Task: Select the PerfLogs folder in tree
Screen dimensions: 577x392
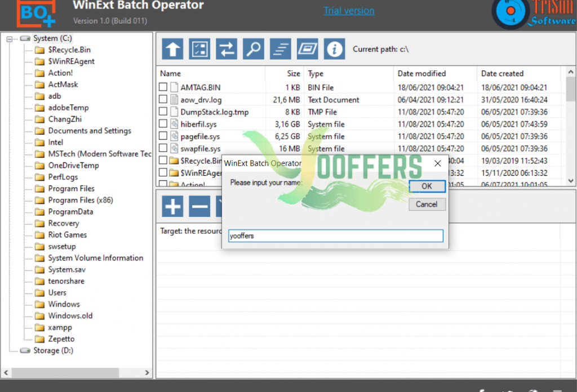Action: (x=63, y=177)
